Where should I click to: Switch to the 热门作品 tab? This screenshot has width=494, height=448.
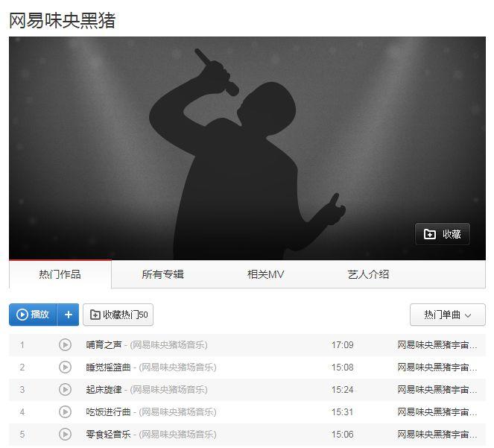coord(60,274)
